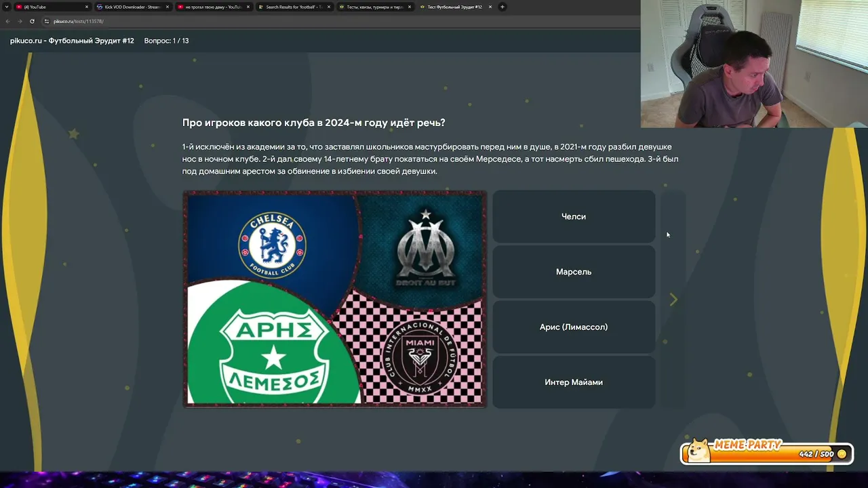
Task: Open the Meme Party widget
Action: pyautogui.click(x=766, y=453)
